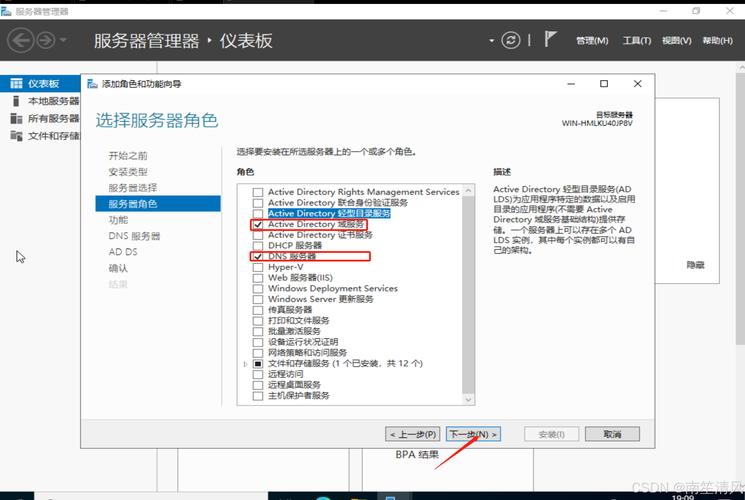Check the Web 服务器(IIS) checkbox

(x=258, y=278)
